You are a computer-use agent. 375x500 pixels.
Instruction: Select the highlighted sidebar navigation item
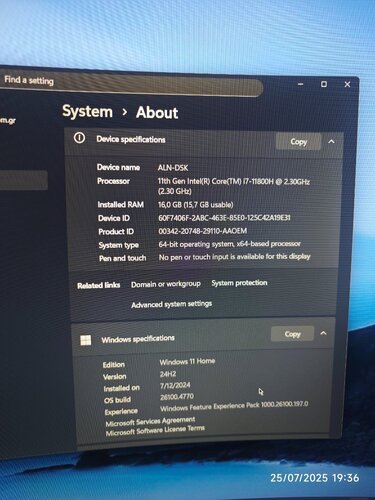23,180
